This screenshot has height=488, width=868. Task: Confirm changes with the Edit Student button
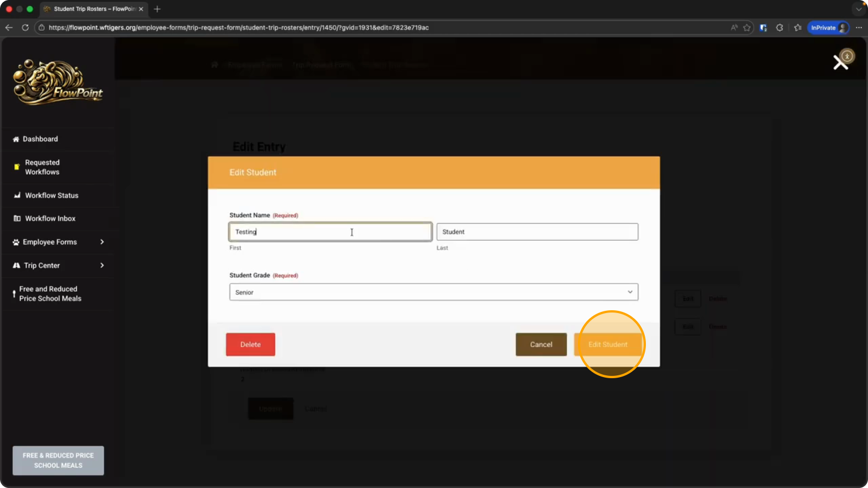pyautogui.click(x=608, y=344)
